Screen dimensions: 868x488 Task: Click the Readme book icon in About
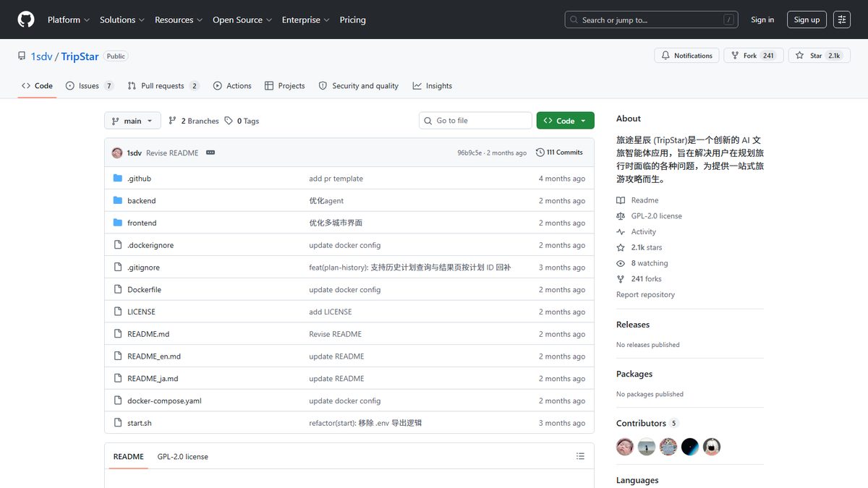point(621,200)
